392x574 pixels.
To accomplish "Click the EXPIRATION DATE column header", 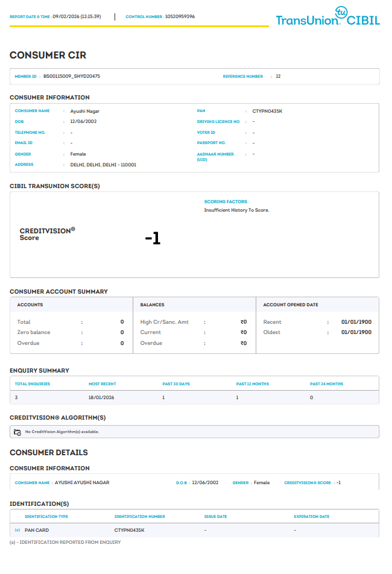I will (x=311, y=517).
